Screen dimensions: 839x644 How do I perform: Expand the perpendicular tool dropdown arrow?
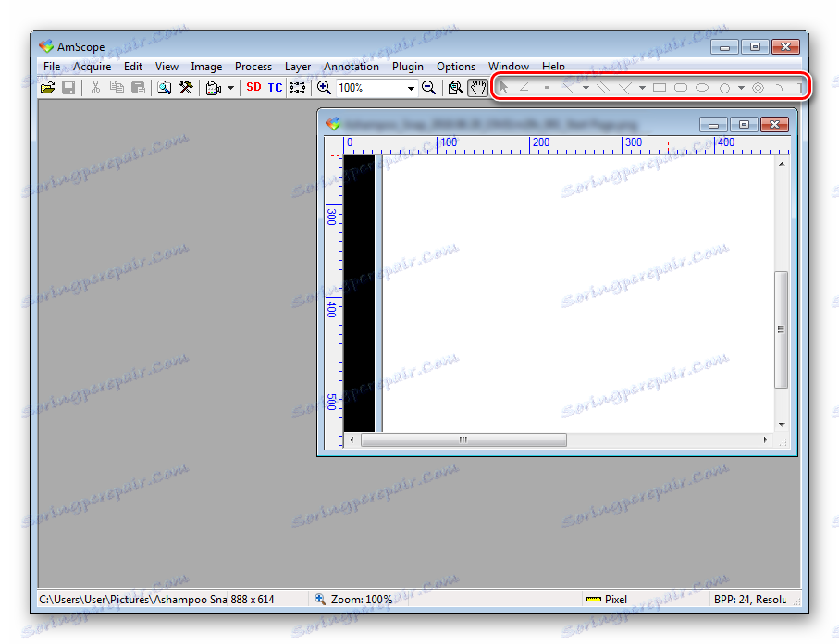click(x=642, y=88)
